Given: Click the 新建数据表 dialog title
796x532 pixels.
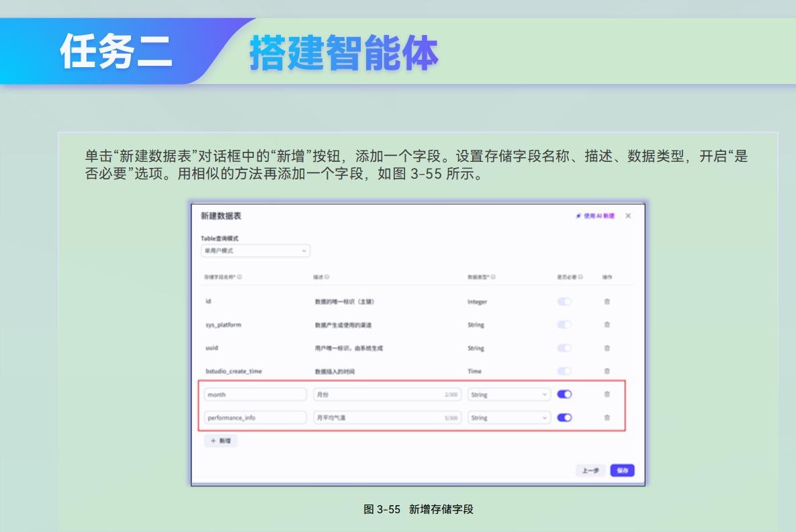Looking at the screenshot, I should coord(221,216).
